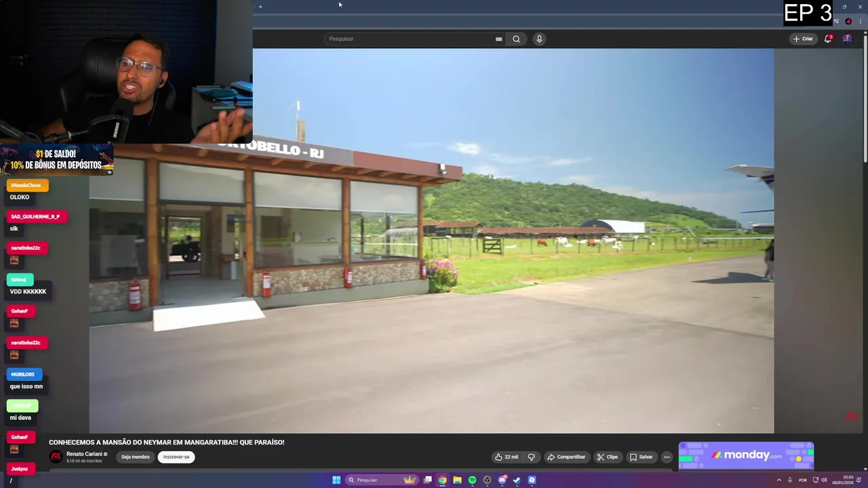Click the system tray microphone icon
The height and width of the screenshot is (488, 868).
(x=789, y=480)
